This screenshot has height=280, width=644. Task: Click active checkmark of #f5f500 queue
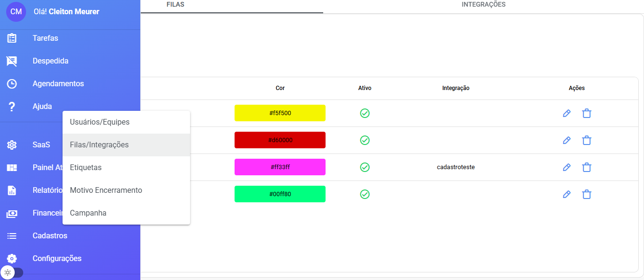(x=365, y=113)
